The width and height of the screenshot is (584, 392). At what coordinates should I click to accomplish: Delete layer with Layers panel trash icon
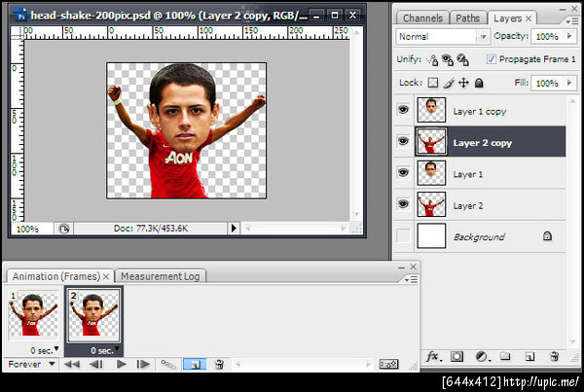pyautogui.click(x=554, y=356)
